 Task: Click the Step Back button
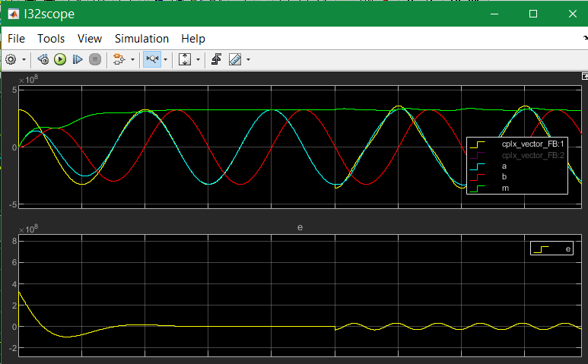tap(43, 59)
